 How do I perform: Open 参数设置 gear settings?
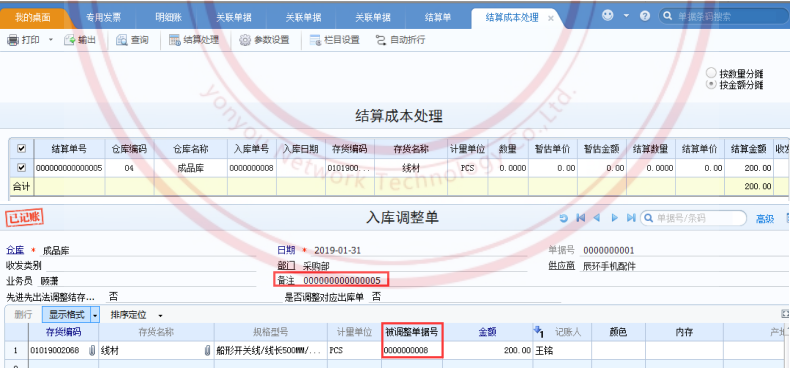click(264, 40)
